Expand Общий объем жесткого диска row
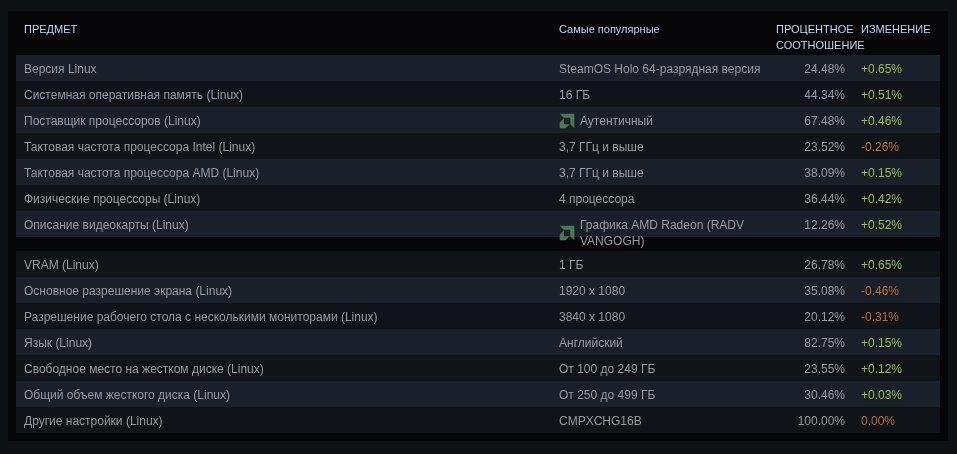 click(126, 395)
